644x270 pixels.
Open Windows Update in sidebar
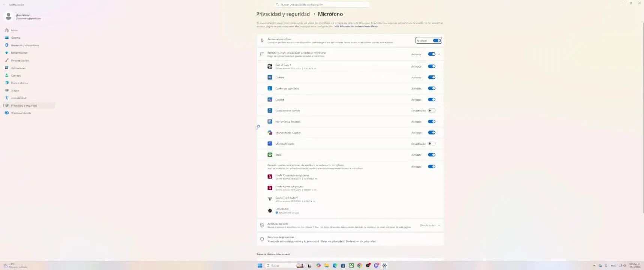[x=29, y=113]
